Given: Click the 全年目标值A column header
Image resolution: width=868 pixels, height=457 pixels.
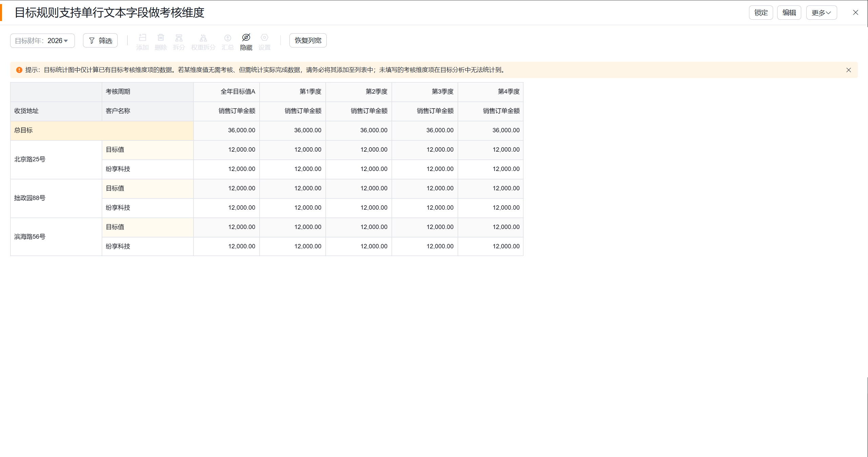Looking at the screenshot, I should click(x=226, y=92).
